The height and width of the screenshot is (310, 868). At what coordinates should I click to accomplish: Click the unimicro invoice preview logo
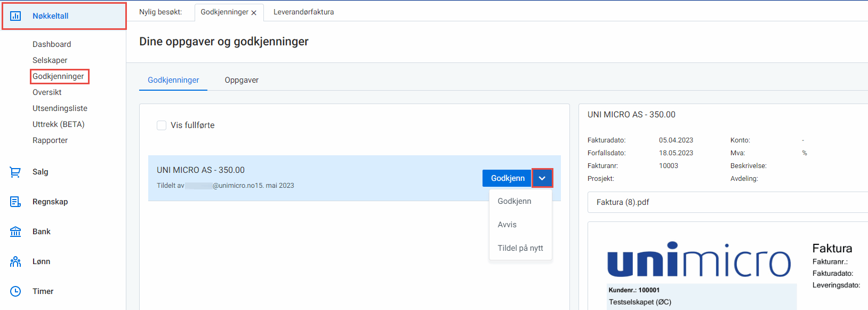[x=699, y=260]
